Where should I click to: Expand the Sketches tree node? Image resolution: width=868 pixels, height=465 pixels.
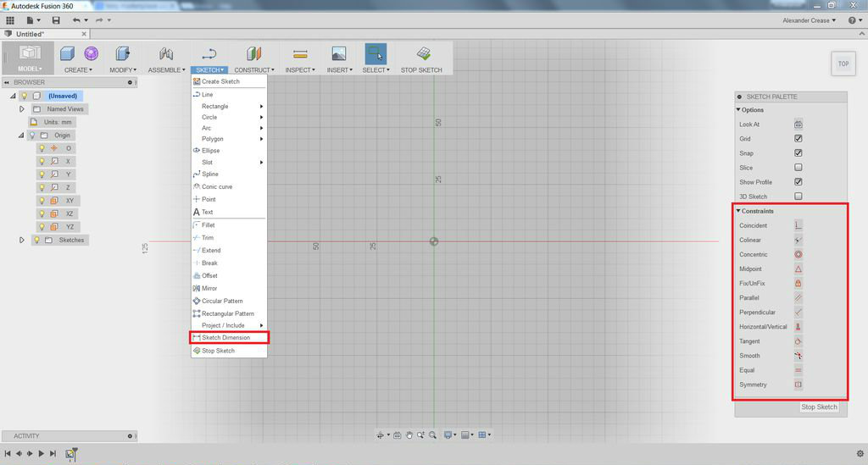tap(21, 240)
